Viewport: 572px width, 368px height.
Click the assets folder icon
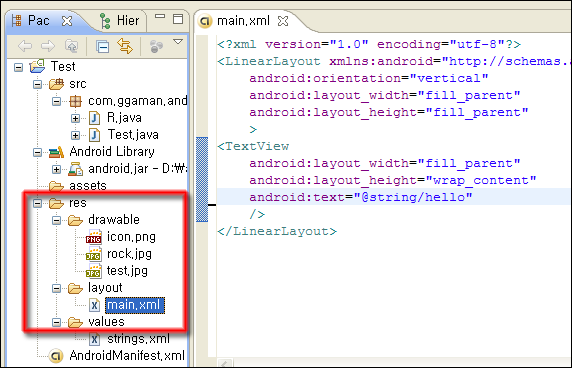tap(57, 186)
